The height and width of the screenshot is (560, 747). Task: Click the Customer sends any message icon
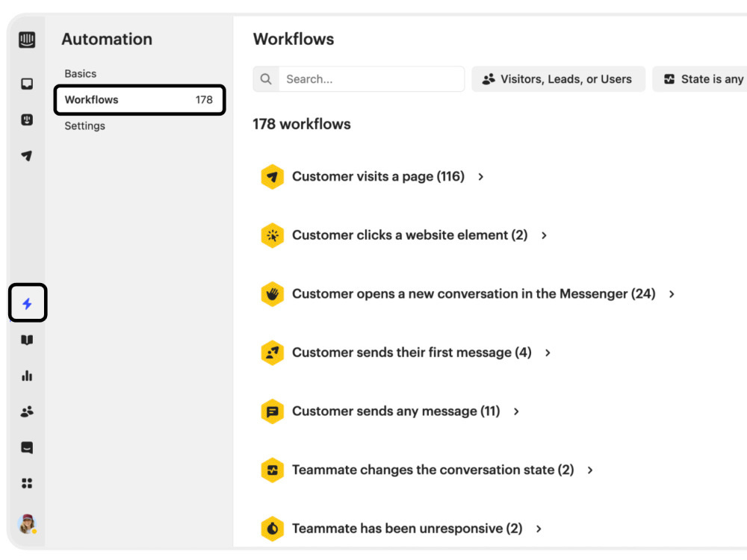click(273, 411)
